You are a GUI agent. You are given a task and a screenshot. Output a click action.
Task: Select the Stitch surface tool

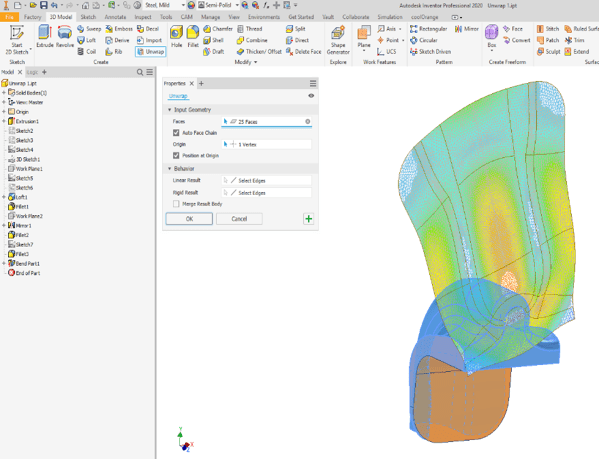pyautogui.click(x=548, y=29)
